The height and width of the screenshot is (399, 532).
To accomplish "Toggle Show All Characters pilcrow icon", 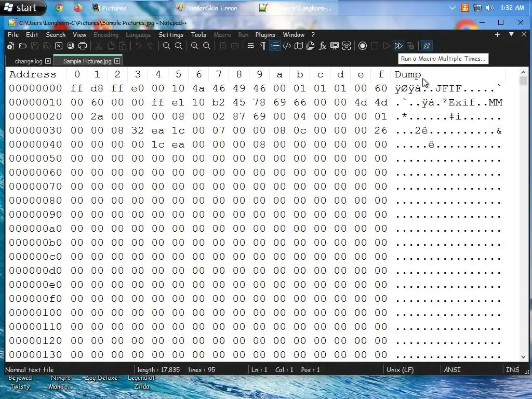I will point(263,46).
